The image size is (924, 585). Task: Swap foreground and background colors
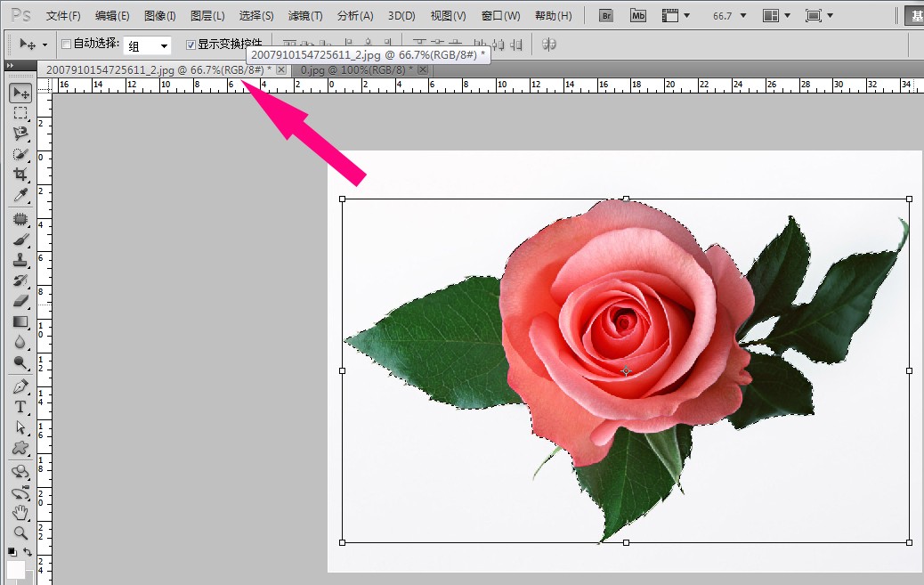(x=28, y=553)
